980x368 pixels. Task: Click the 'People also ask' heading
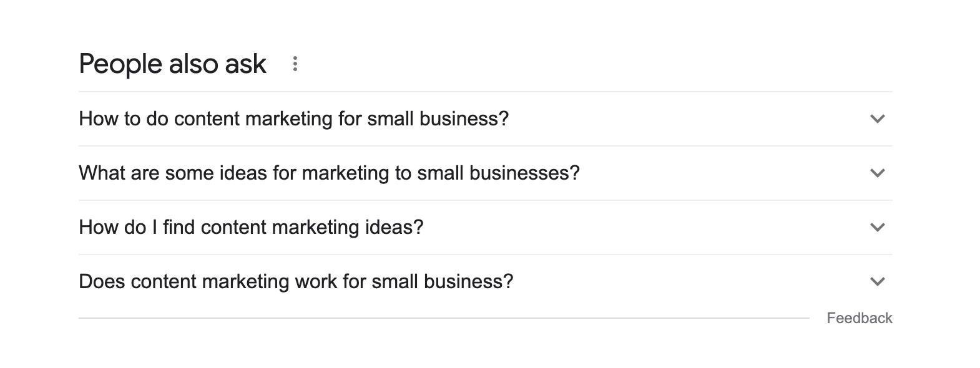pyautogui.click(x=172, y=64)
